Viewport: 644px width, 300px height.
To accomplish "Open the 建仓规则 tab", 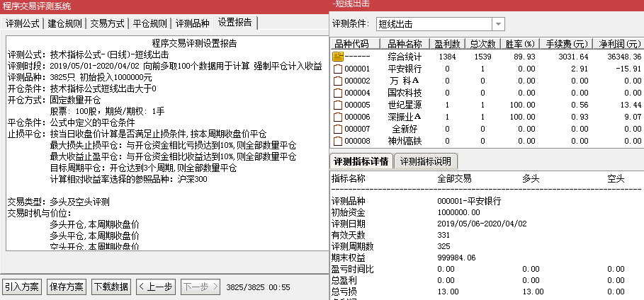I will tap(66, 23).
